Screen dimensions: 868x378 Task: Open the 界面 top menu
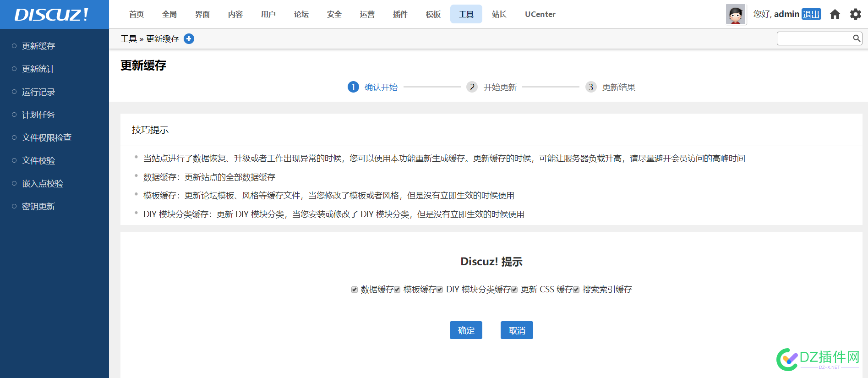[202, 14]
